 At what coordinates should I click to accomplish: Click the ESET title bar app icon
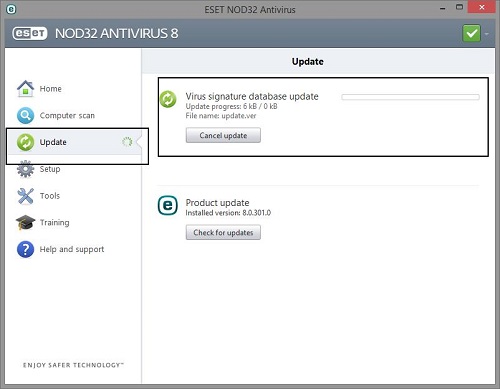[x=11, y=9]
